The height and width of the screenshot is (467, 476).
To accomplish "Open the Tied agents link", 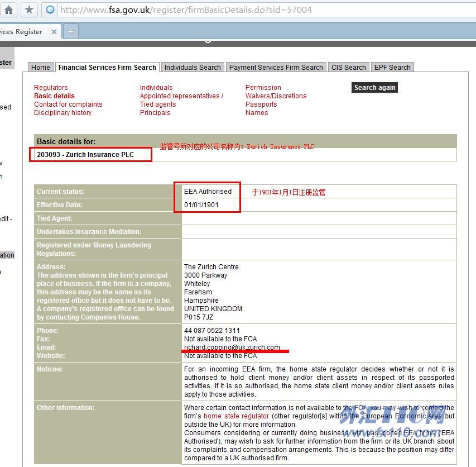I will pyautogui.click(x=158, y=104).
